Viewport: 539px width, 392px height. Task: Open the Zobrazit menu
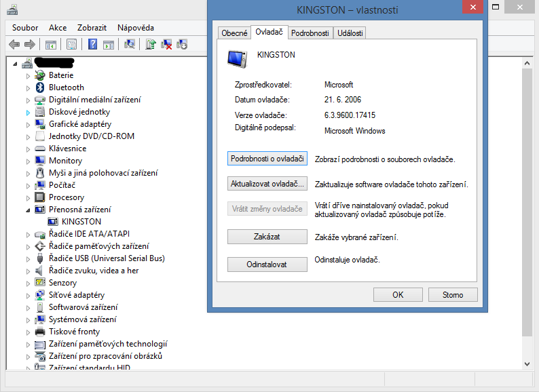tap(92, 28)
